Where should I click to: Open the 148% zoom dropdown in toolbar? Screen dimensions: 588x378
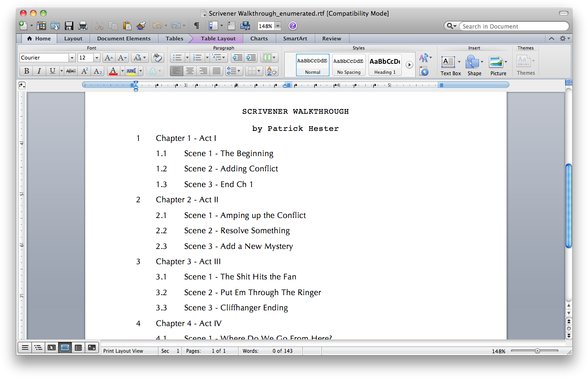click(278, 26)
